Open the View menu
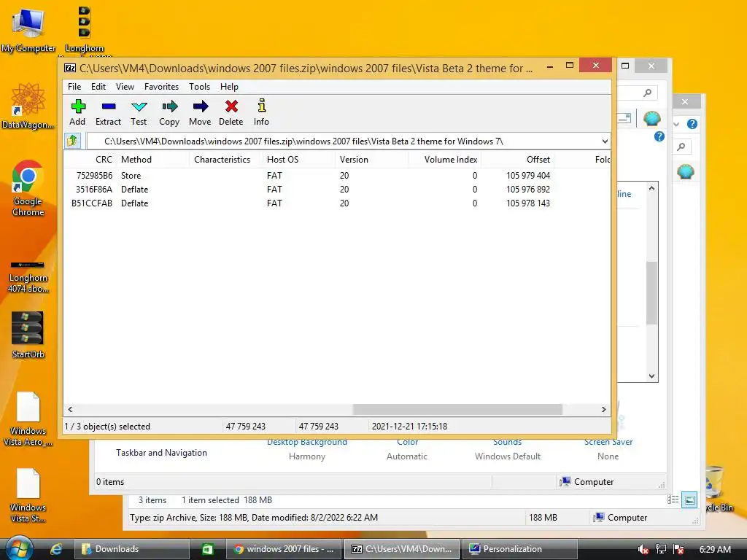This screenshot has height=560, width=747. point(125,87)
